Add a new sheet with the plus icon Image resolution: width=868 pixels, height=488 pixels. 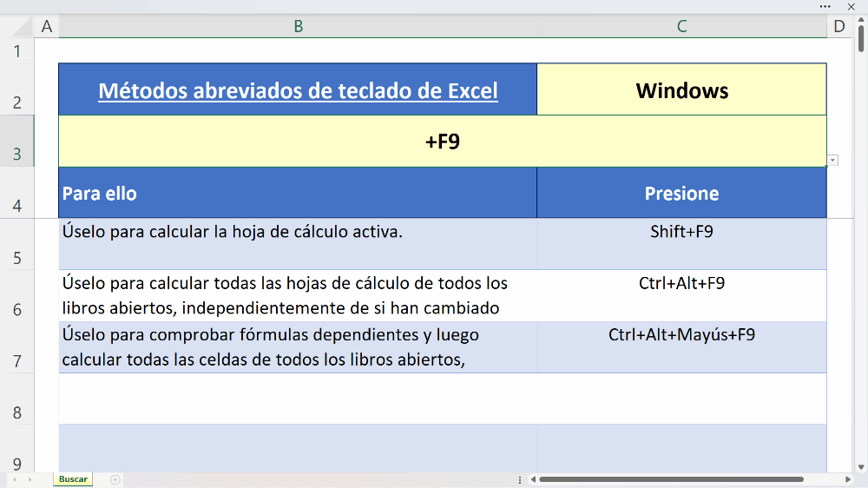click(115, 479)
